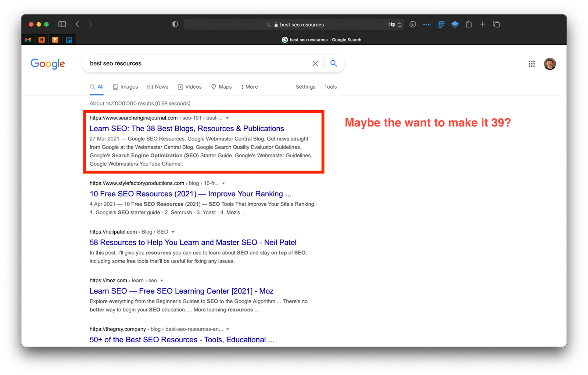
Task: Expand the More search options menu
Action: click(250, 87)
